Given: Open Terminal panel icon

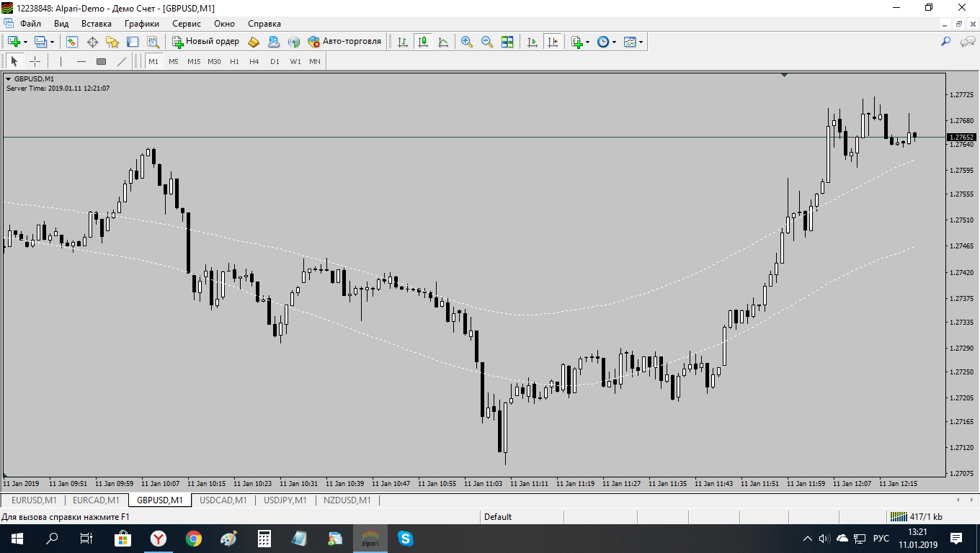Looking at the screenshot, I should tap(133, 42).
